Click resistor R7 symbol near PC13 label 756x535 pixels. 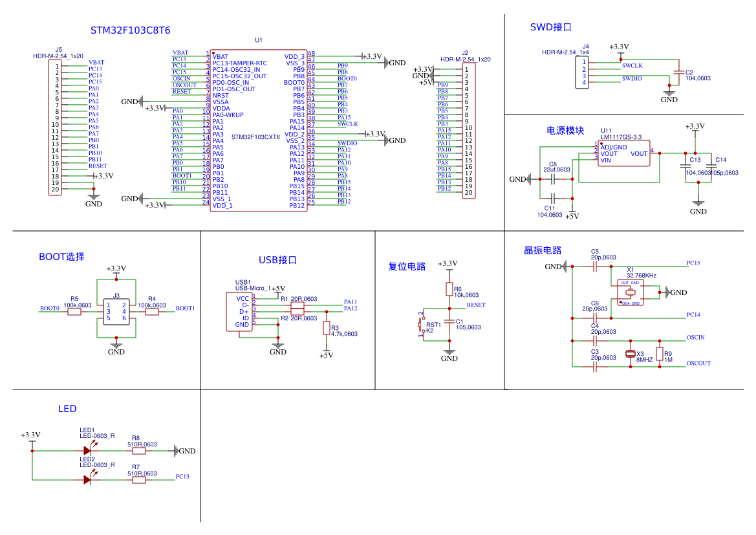139,480
